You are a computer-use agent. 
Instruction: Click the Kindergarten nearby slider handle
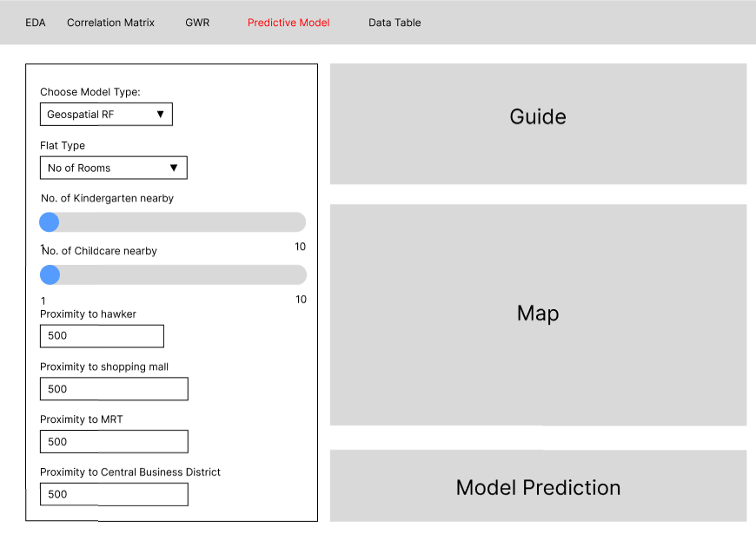50,222
